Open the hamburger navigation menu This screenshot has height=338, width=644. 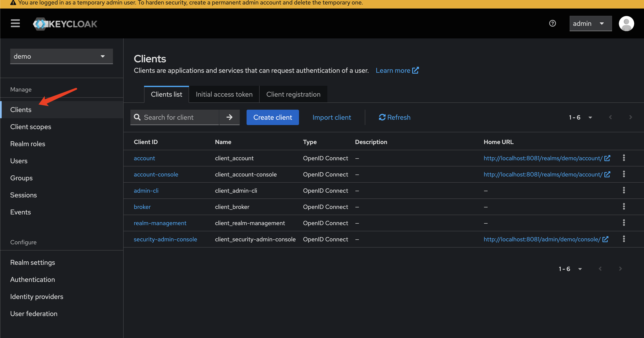[x=15, y=23]
